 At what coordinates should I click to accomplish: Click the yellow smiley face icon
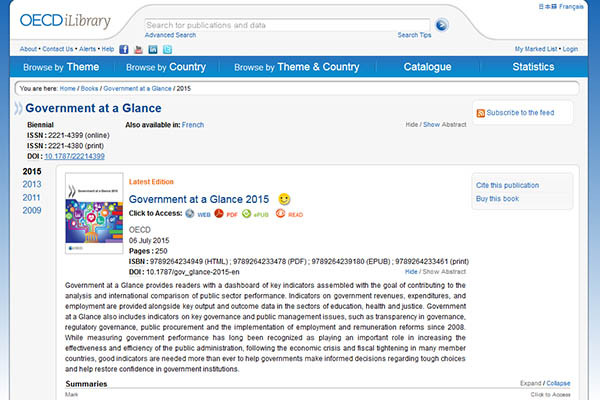(284, 199)
